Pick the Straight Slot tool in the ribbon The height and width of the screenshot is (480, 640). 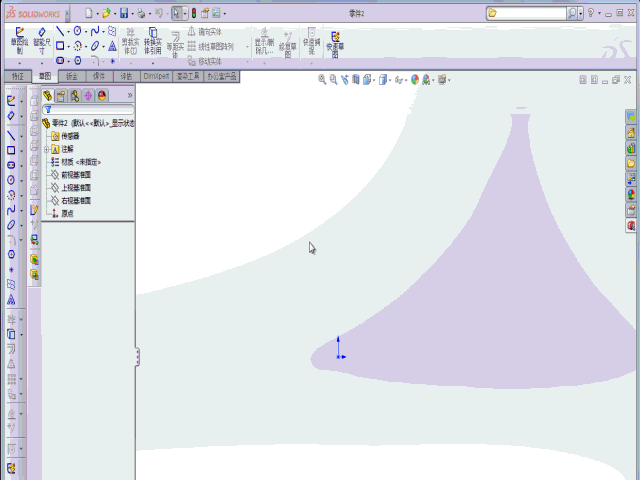coord(60,61)
